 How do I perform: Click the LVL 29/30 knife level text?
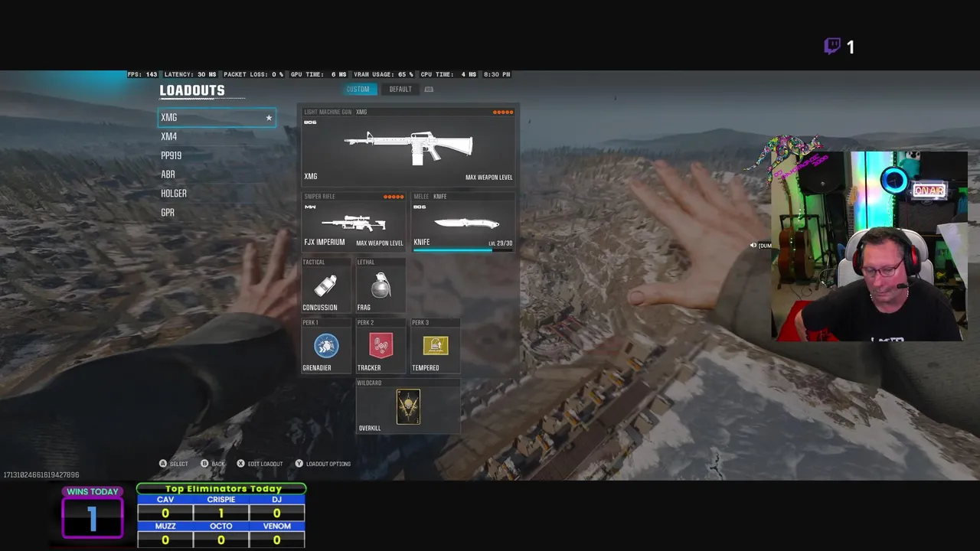[x=501, y=243]
